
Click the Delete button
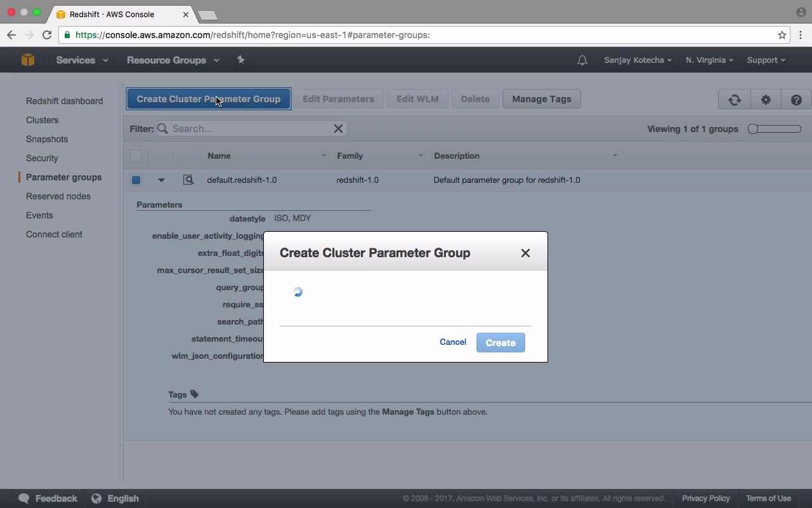point(475,99)
